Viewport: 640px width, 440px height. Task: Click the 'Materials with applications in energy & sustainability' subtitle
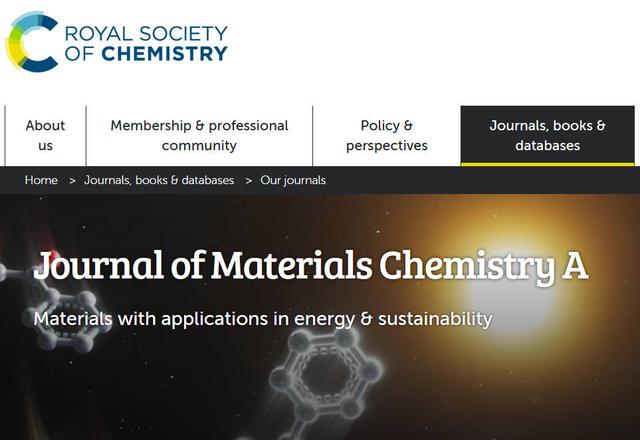tap(263, 319)
